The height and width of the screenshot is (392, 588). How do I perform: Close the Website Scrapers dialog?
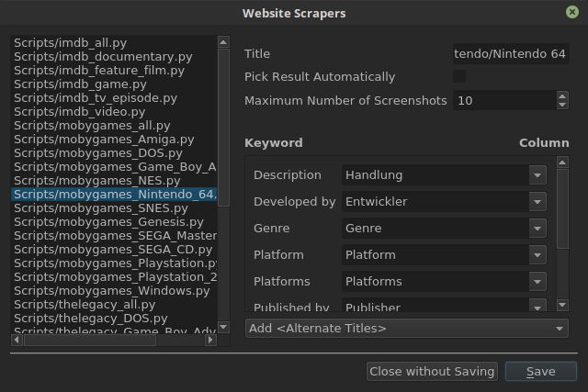[572, 12]
